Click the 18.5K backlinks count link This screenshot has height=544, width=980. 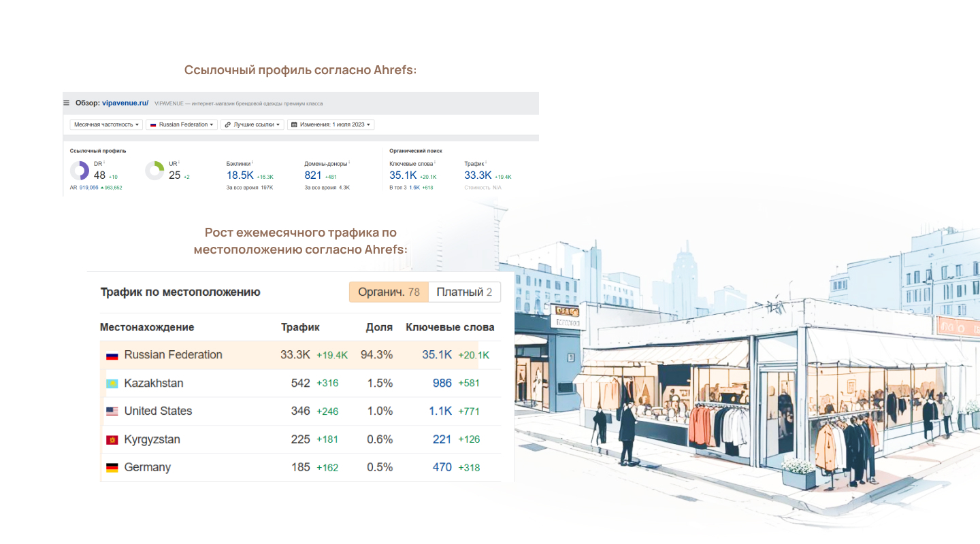click(240, 175)
